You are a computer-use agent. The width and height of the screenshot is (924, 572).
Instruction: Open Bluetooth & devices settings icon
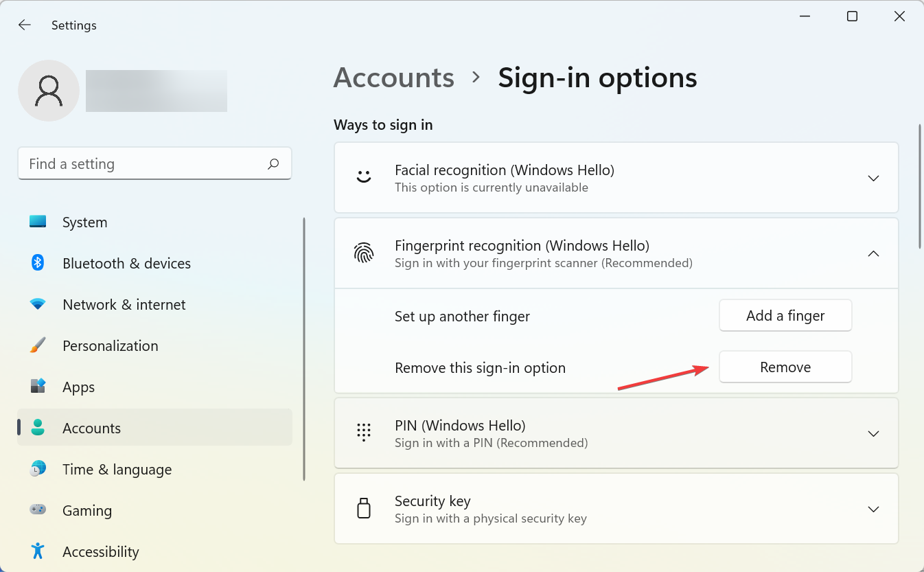pos(36,263)
